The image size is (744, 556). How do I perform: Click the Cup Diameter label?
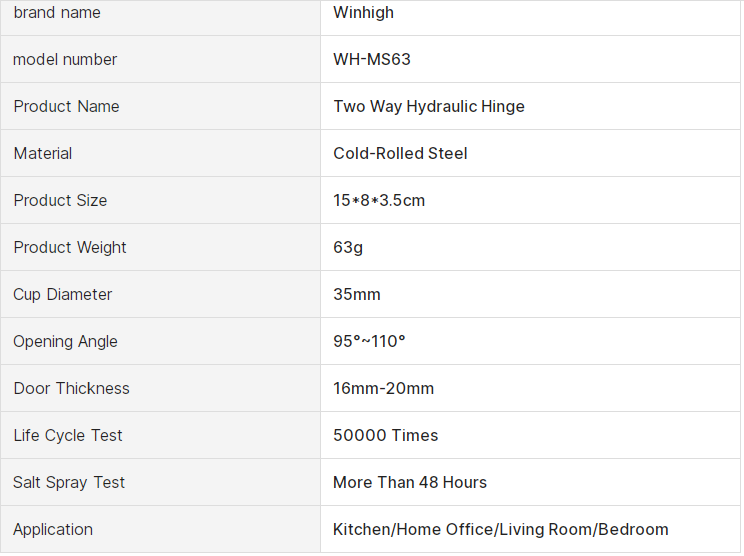tap(62, 295)
